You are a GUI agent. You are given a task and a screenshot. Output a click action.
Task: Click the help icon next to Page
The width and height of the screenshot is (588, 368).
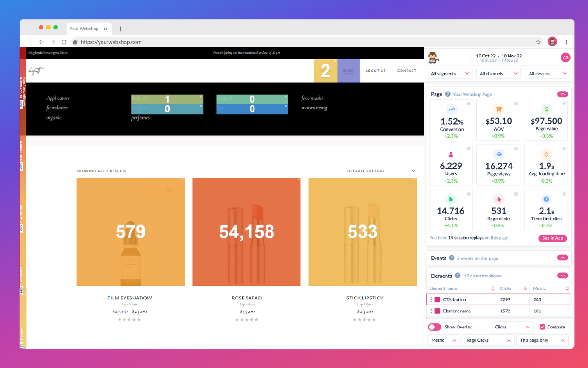[x=447, y=94]
